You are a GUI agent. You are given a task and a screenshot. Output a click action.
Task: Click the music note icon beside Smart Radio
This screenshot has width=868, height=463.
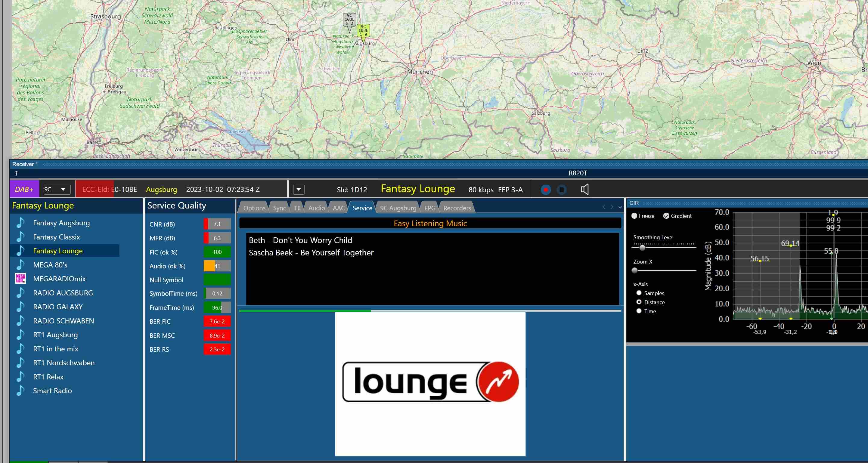pos(20,390)
